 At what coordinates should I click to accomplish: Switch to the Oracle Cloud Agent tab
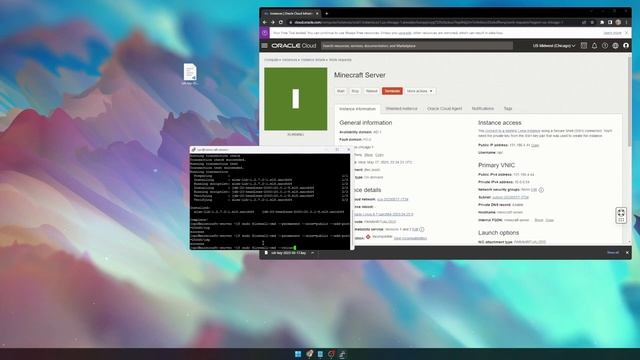pyautogui.click(x=444, y=109)
